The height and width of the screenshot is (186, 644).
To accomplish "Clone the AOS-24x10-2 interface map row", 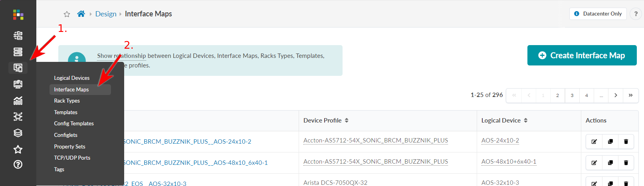I will [610, 142].
